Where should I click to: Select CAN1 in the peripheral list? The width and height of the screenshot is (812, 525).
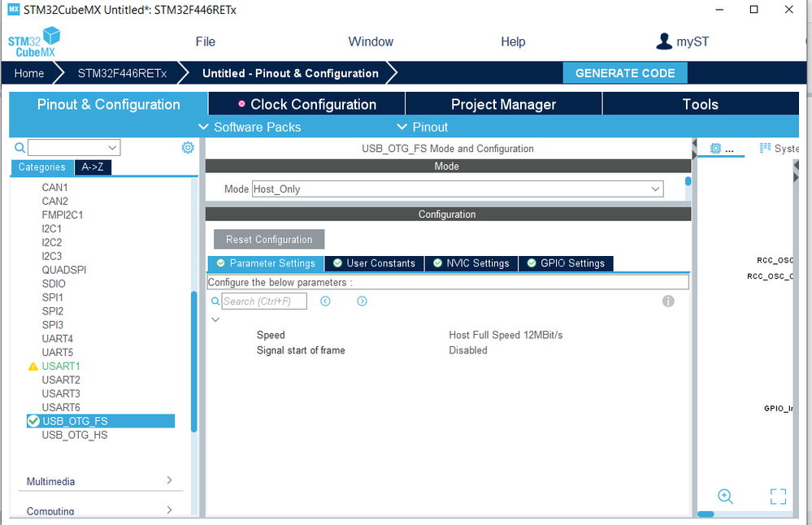coord(55,188)
